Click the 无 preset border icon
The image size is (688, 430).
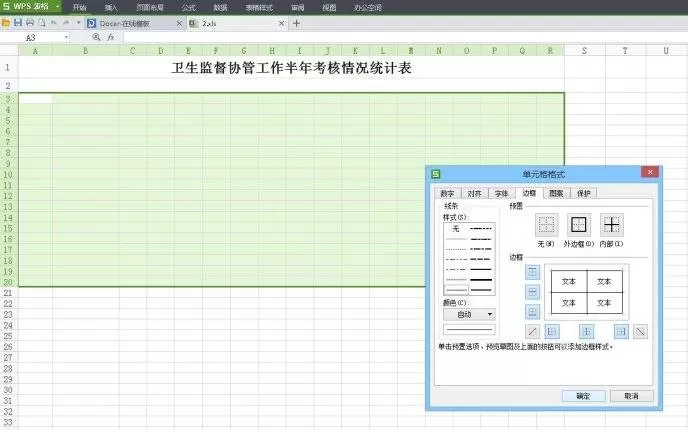coord(546,225)
